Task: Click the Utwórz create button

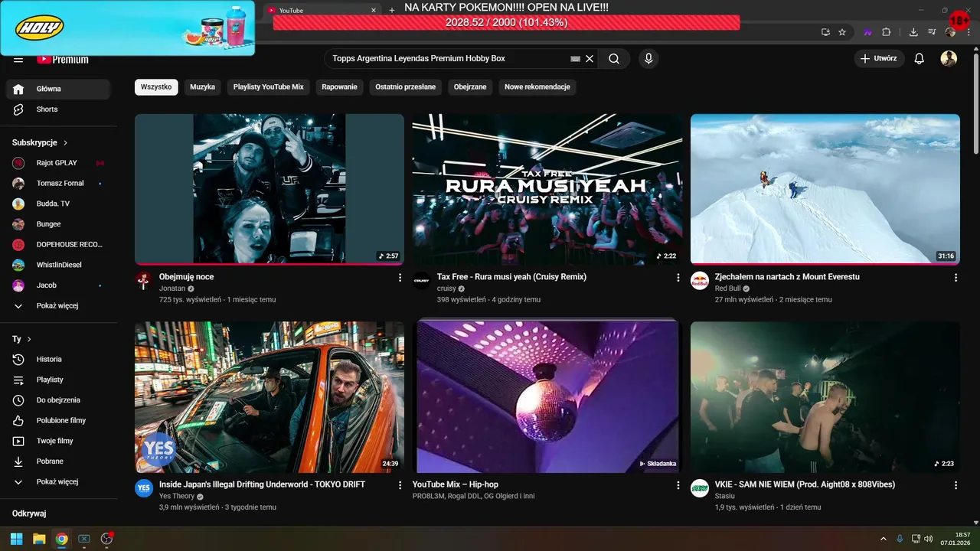Action: pos(879,58)
